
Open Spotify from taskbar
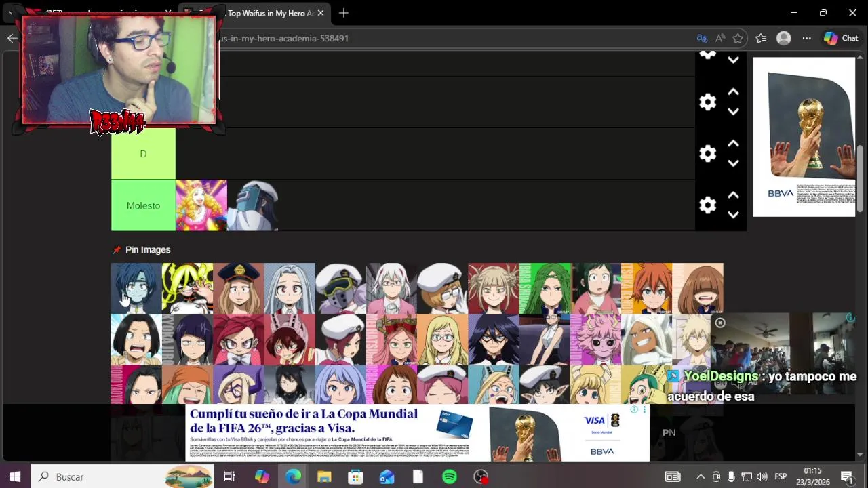(x=449, y=476)
